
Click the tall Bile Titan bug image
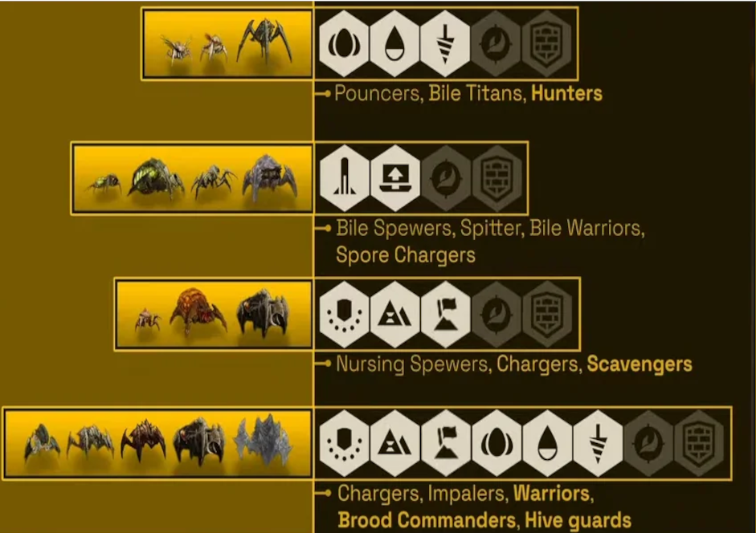coord(264,41)
